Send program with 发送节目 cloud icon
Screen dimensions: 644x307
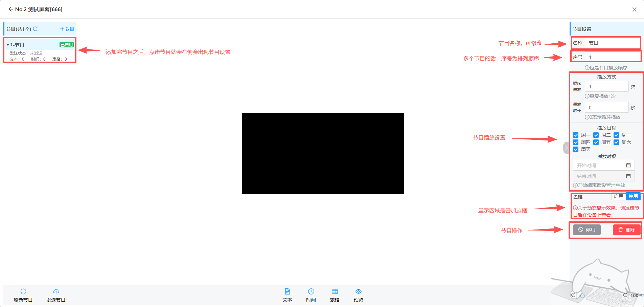56,291
